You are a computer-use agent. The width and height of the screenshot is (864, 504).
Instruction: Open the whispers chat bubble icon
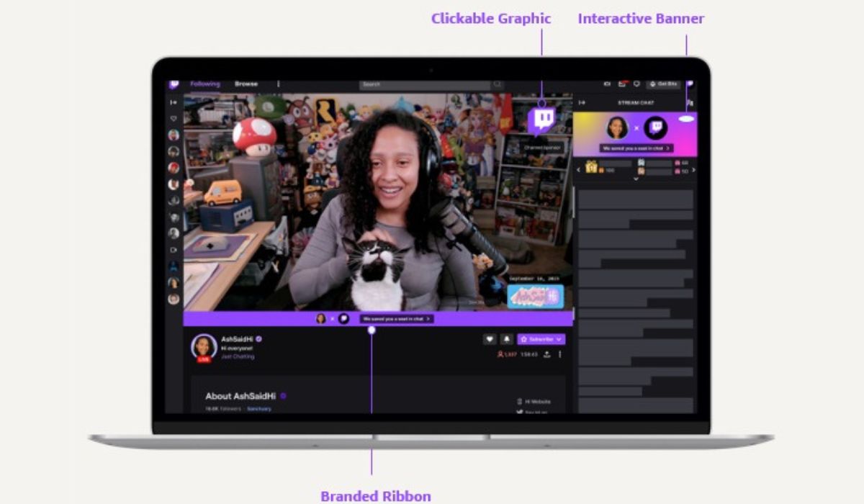click(636, 84)
